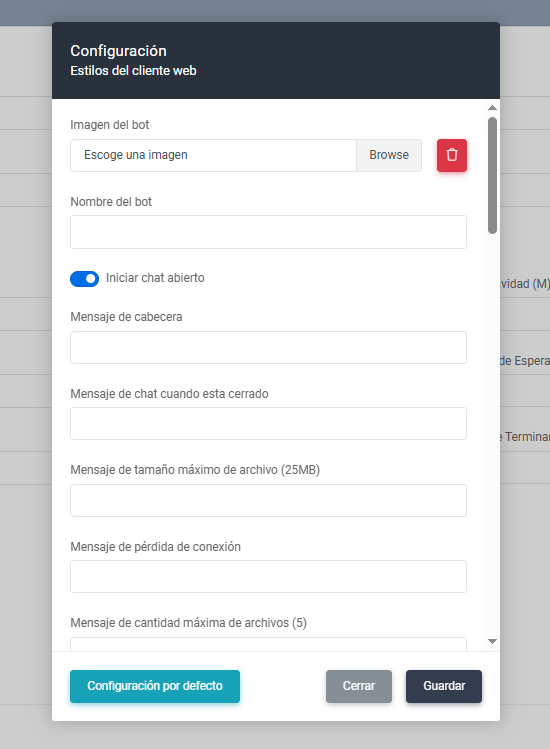The height and width of the screenshot is (749, 550).
Task: Focus the Nombre del bot text field
Action: click(x=268, y=232)
